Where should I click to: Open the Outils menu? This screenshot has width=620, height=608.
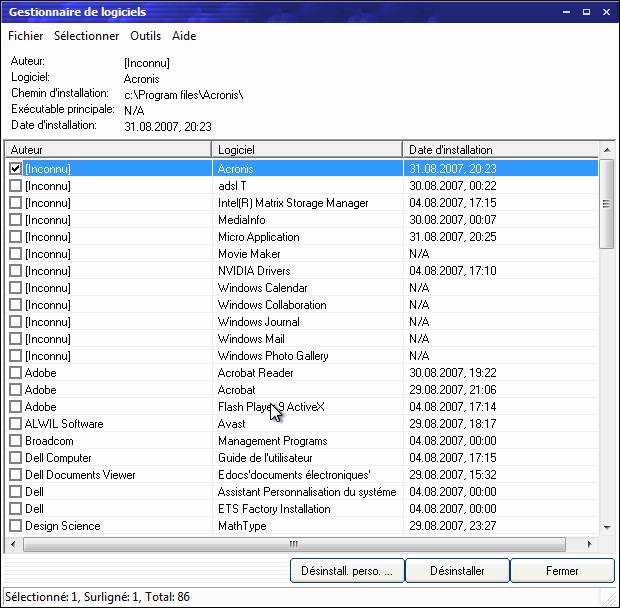coord(146,36)
